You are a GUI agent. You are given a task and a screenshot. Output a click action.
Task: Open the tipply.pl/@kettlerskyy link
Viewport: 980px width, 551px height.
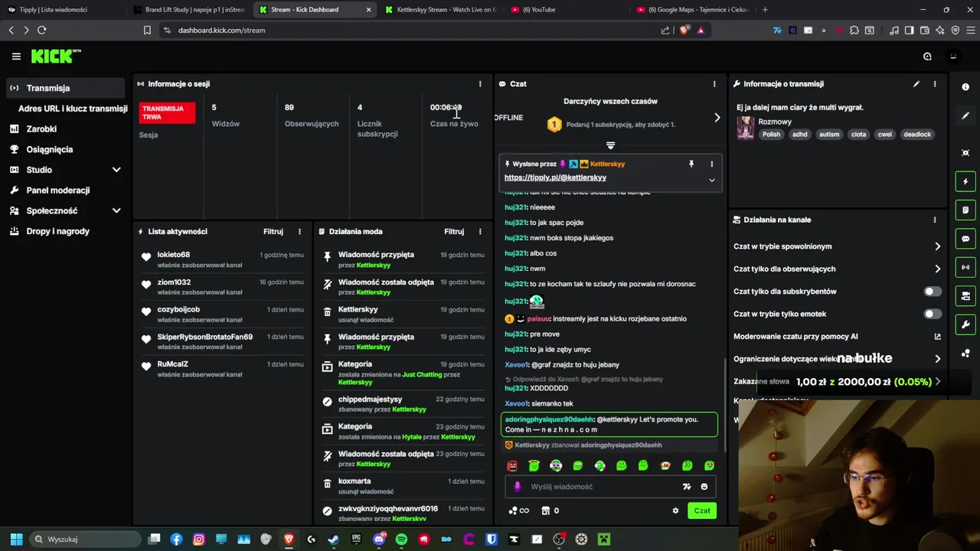[555, 178]
